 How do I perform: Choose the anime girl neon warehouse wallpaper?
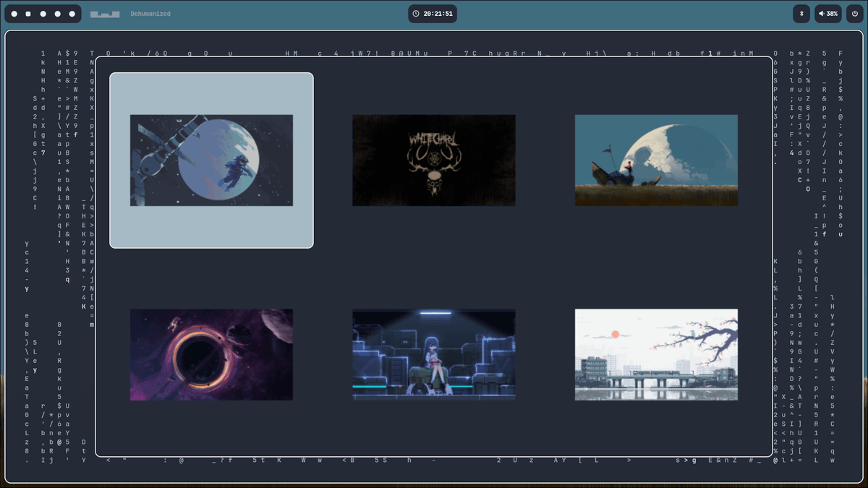[x=434, y=354]
